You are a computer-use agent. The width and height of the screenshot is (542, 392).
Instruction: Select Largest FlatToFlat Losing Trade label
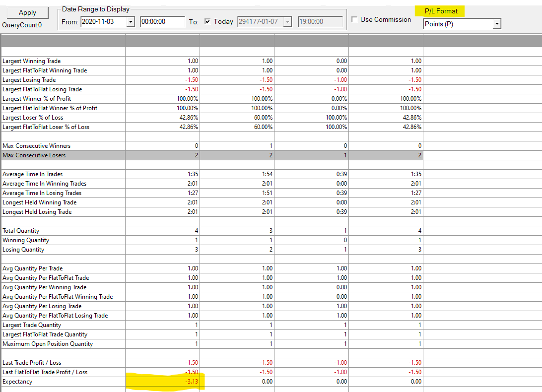tap(42, 89)
